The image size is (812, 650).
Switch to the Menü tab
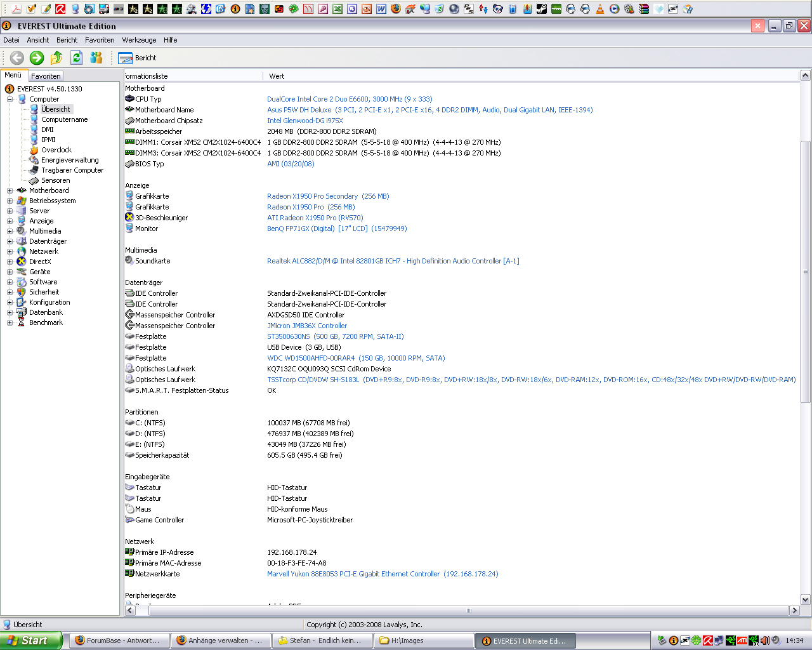click(13, 75)
